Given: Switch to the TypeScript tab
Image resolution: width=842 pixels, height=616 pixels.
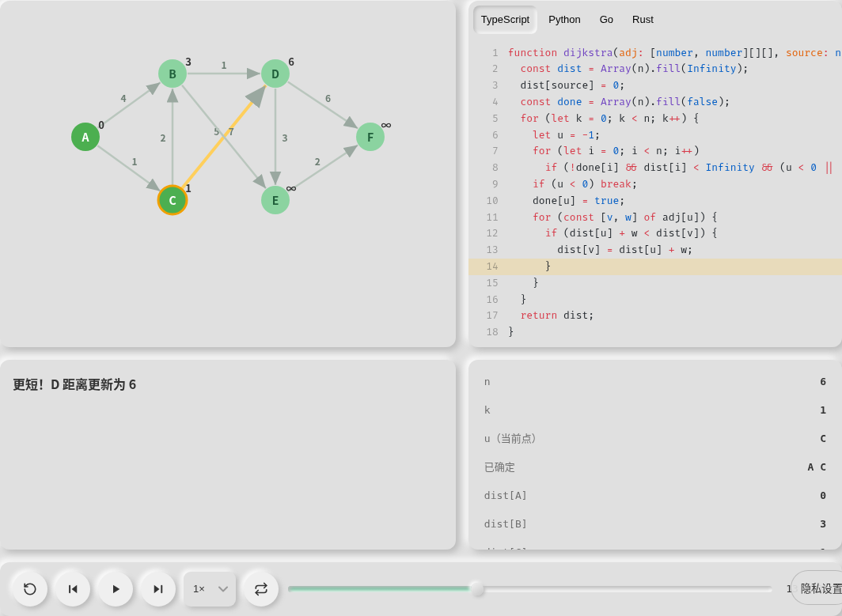Looking at the screenshot, I should [x=506, y=20].
